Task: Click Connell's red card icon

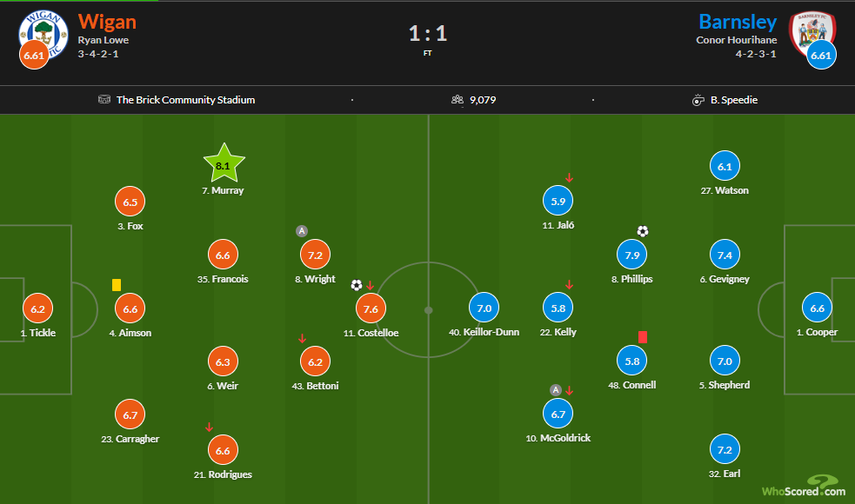Action: point(643,337)
